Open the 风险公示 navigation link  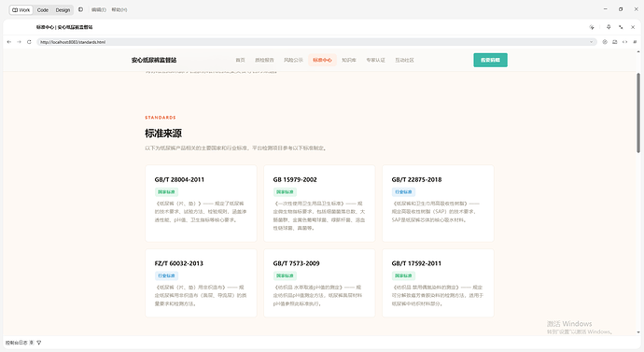point(293,60)
